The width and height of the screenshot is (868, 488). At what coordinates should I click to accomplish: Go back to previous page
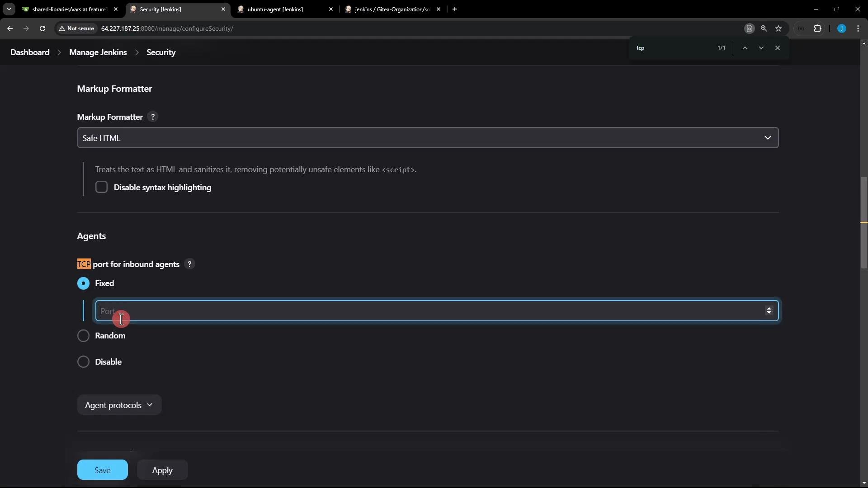[x=10, y=28]
